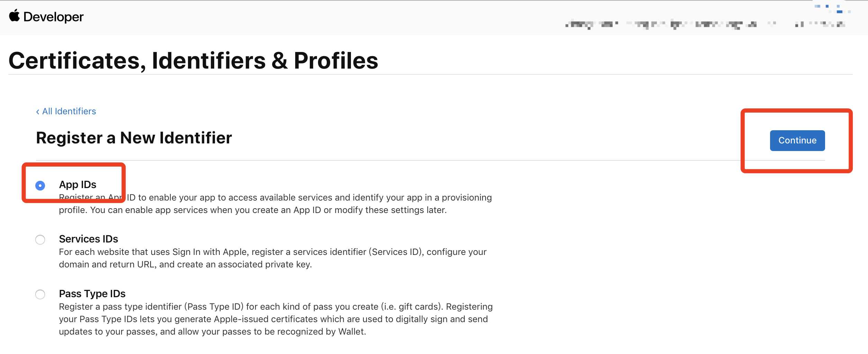Go back to All Identifiers
The width and height of the screenshot is (868, 354).
(x=69, y=111)
